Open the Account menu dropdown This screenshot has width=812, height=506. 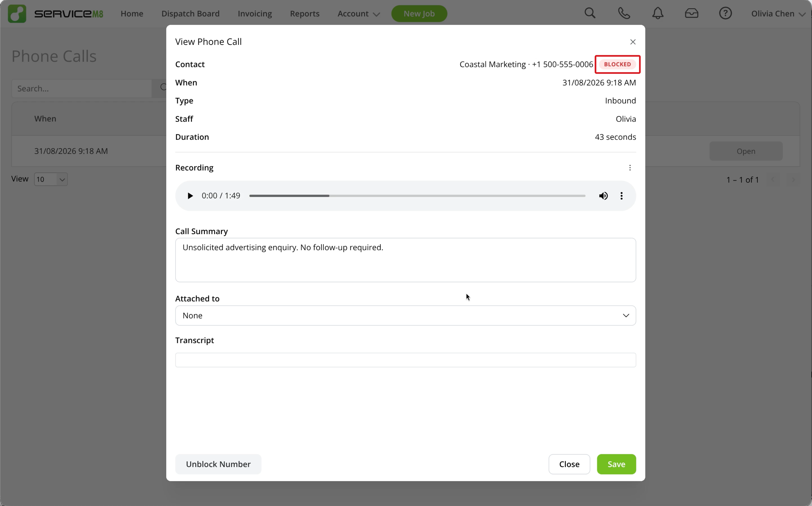(x=359, y=14)
